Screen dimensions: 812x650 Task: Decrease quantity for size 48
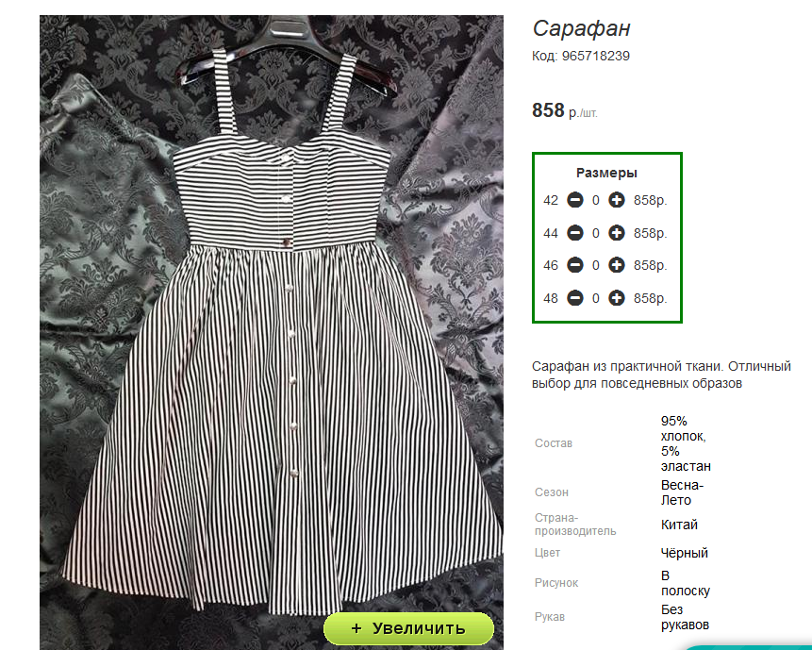pyautogui.click(x=575, y=298)
